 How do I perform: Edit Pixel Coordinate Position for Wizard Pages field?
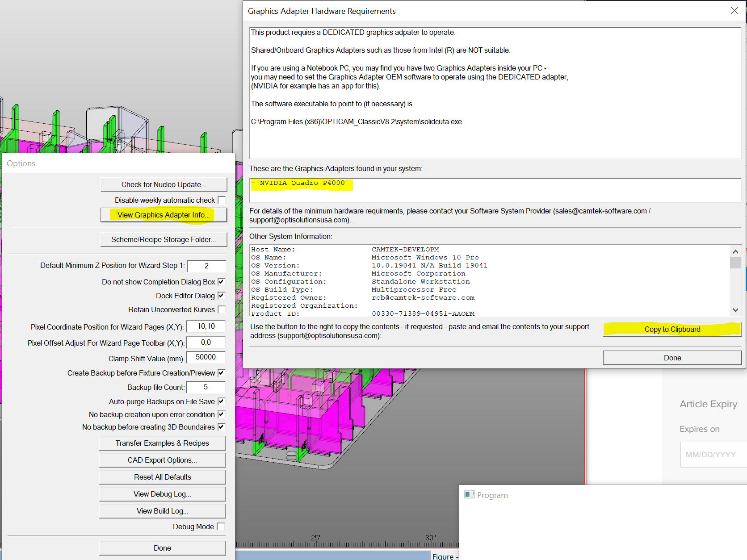(206, 326)
